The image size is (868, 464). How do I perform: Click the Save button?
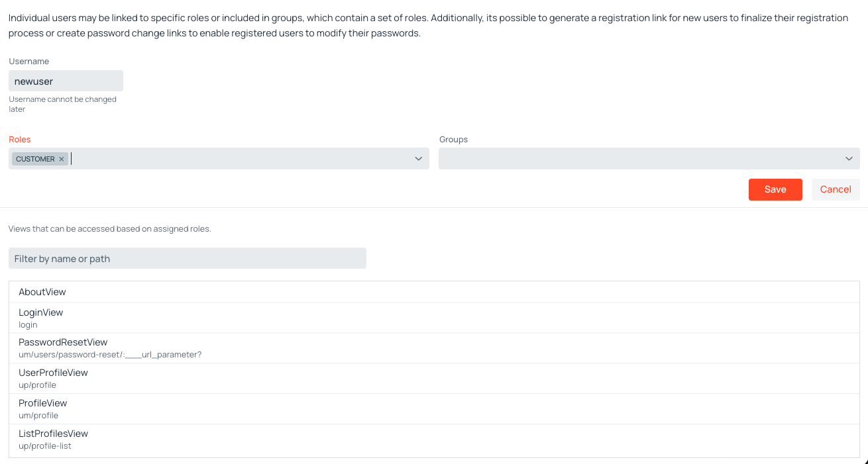(775, 189)
